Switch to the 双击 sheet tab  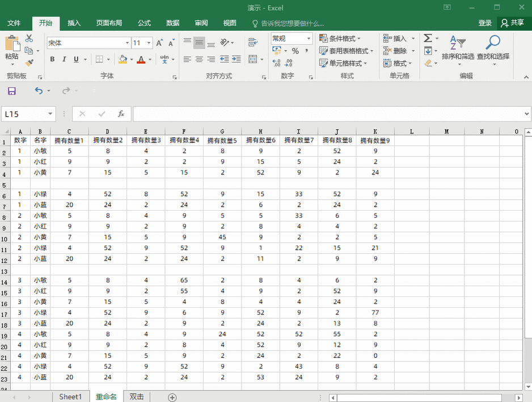pos(136,397)
